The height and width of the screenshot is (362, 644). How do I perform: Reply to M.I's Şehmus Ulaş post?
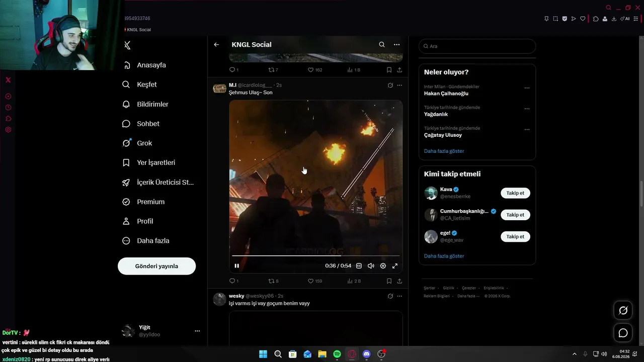click(234, 281)
